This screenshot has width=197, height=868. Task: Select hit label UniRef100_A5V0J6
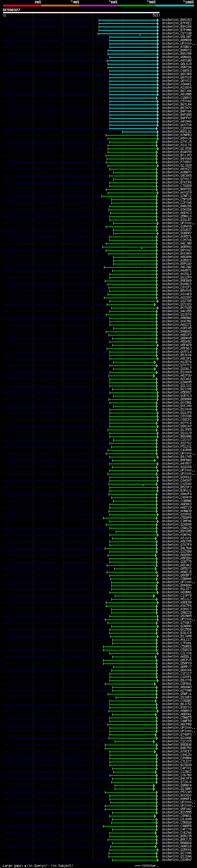pyautogui.click(x=177, y=138)
